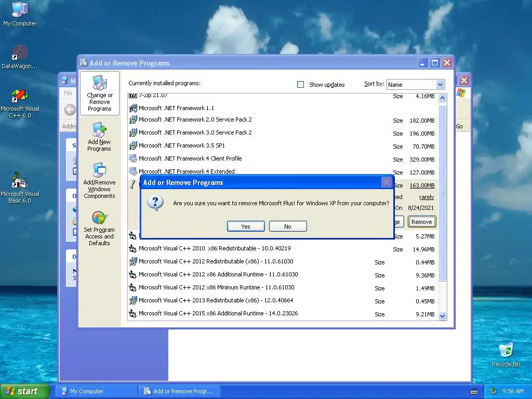Click the system tray clock 9:56 AM

pyautogui.click(x=513, y=391)
